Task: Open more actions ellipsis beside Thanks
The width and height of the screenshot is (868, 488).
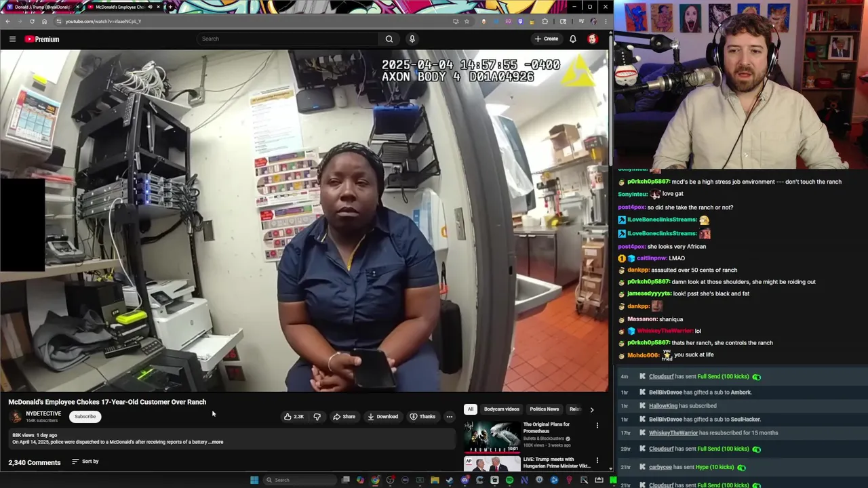Action: pos(449,417)
